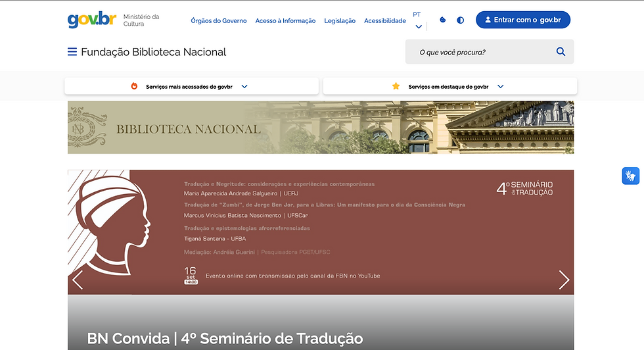
Task: Click the '16 set' date badge
Action: [x=191, y=276]
